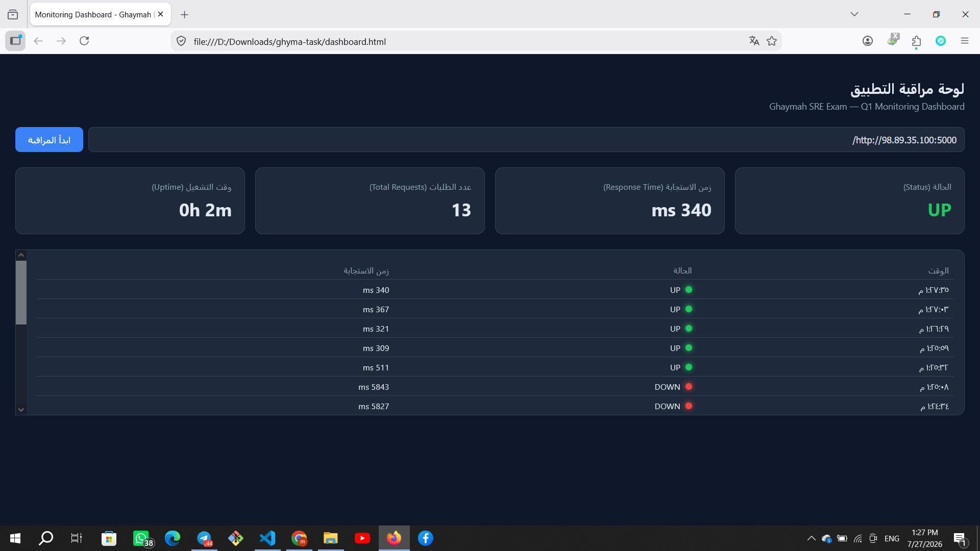Open File Explorer from the taskbar
The image size is (980, 551).
pos(331,538)
